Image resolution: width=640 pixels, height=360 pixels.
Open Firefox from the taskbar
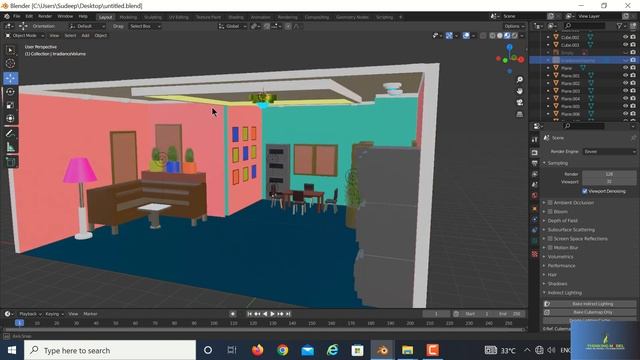[x=258, y=350]
